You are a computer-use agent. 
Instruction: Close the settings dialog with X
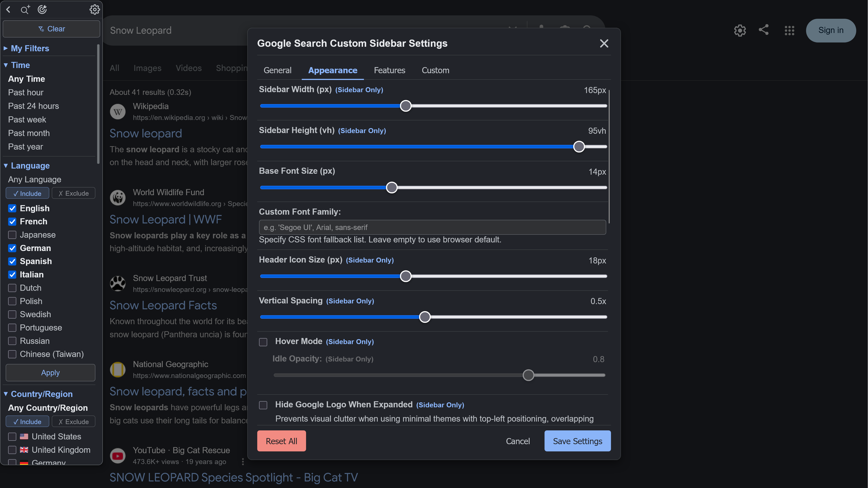tap(604, 43)
